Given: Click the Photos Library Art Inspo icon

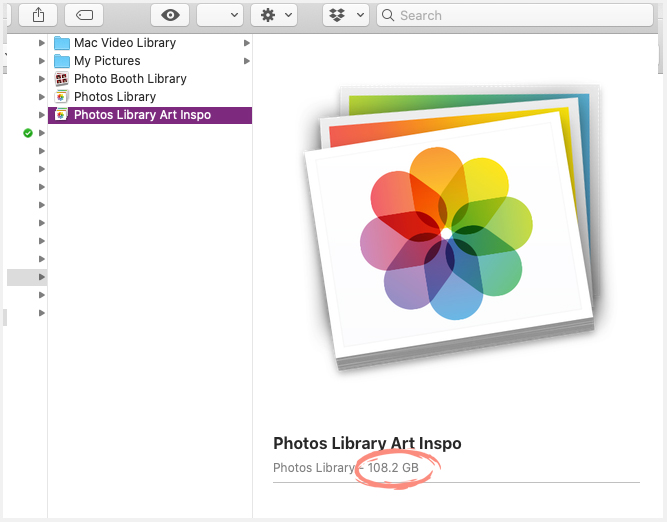Looking at the screenshot, I should 61,115.
